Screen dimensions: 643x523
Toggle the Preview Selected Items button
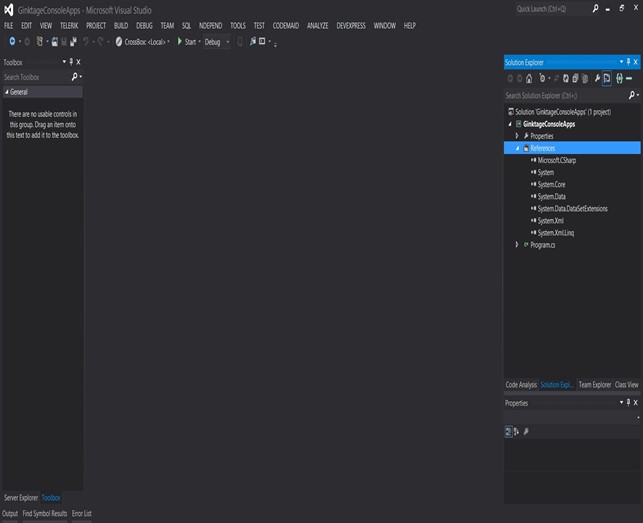coord(607,78)
